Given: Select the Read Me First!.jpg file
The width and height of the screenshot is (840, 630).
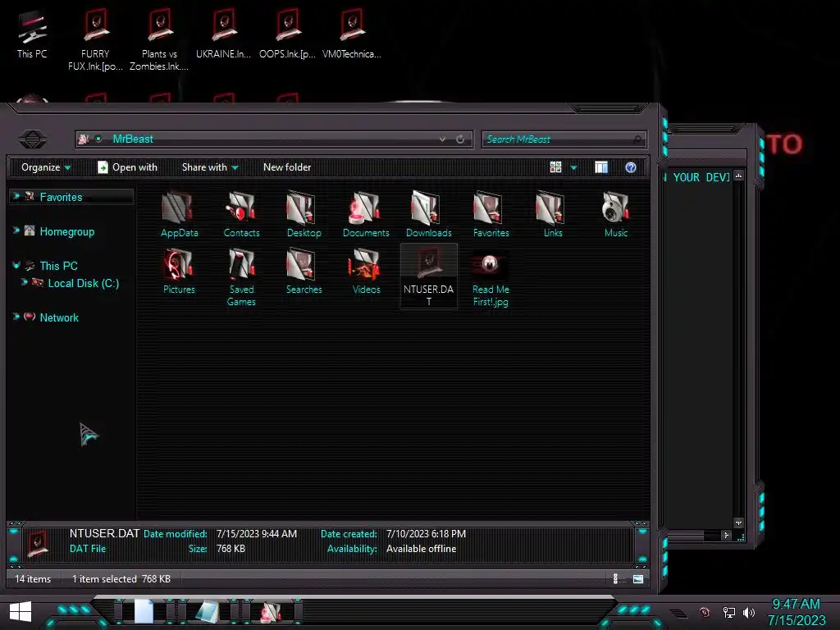Looking at the screenshot, I should [x=491, y=277].
